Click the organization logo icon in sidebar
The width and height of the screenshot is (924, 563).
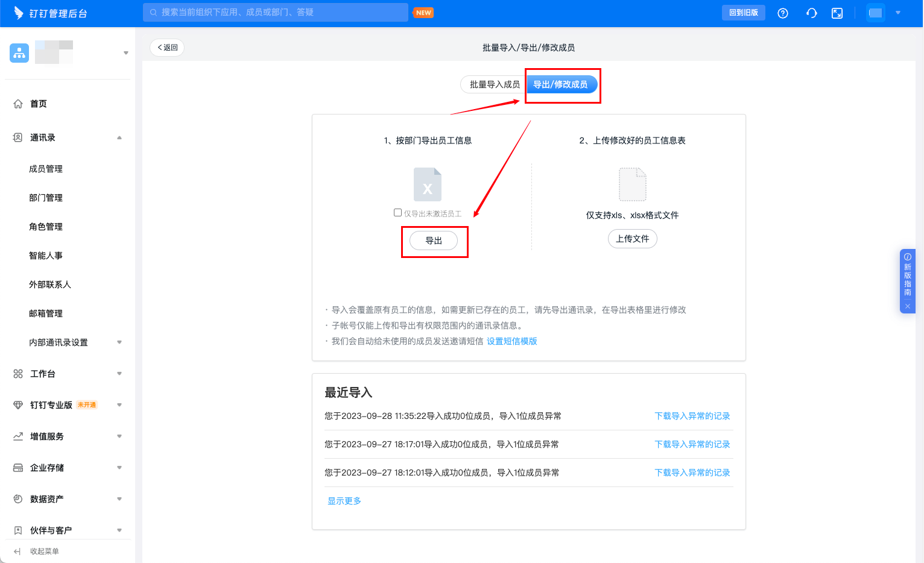[19, 53]
